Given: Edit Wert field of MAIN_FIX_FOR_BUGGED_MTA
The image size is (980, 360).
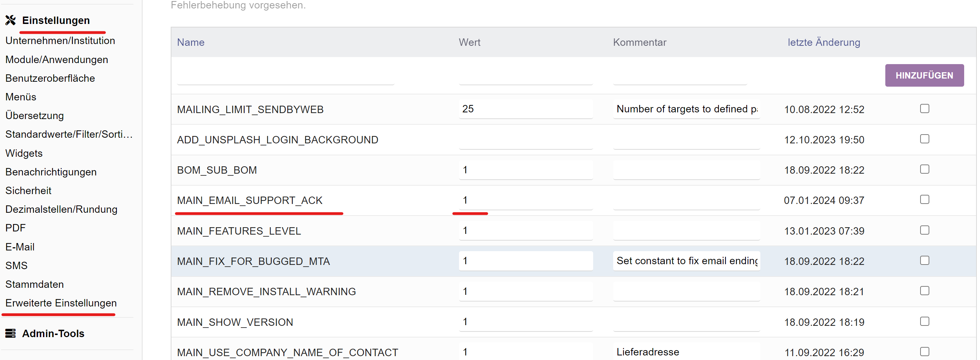Looking at the screenshot, I should 526,261.
